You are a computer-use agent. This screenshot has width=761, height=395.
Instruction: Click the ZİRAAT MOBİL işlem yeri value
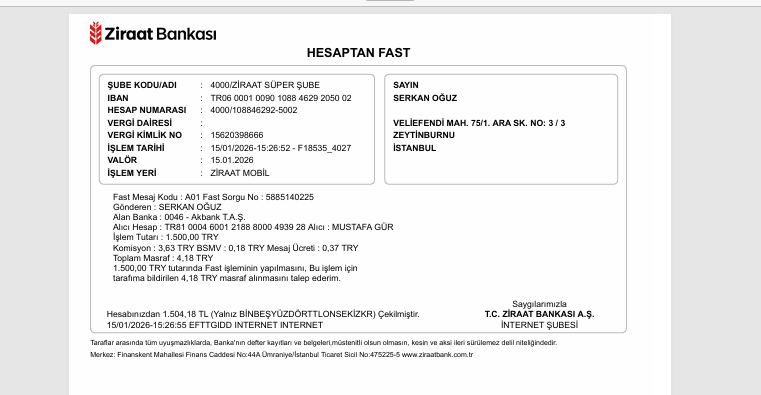tap(240, 173)
